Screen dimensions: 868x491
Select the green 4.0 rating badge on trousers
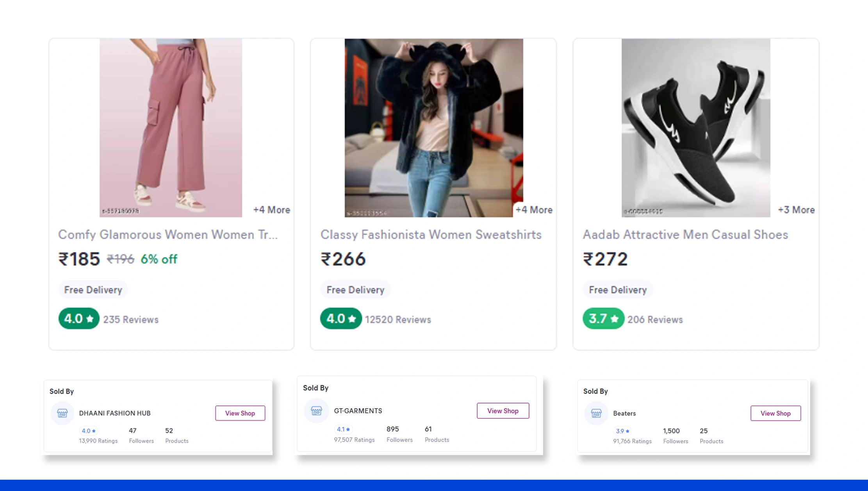pyautogui.click(x=78, y=319)
